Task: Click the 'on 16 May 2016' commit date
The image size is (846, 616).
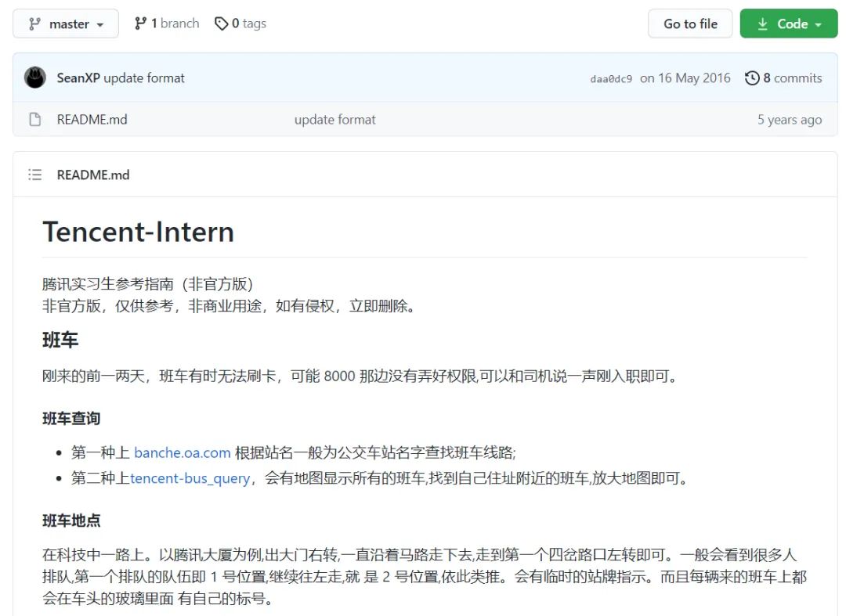Action: [x=685, y=78]
